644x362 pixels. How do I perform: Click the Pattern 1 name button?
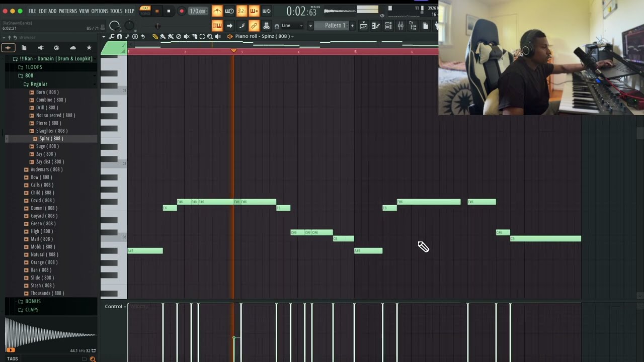point(334,26)
